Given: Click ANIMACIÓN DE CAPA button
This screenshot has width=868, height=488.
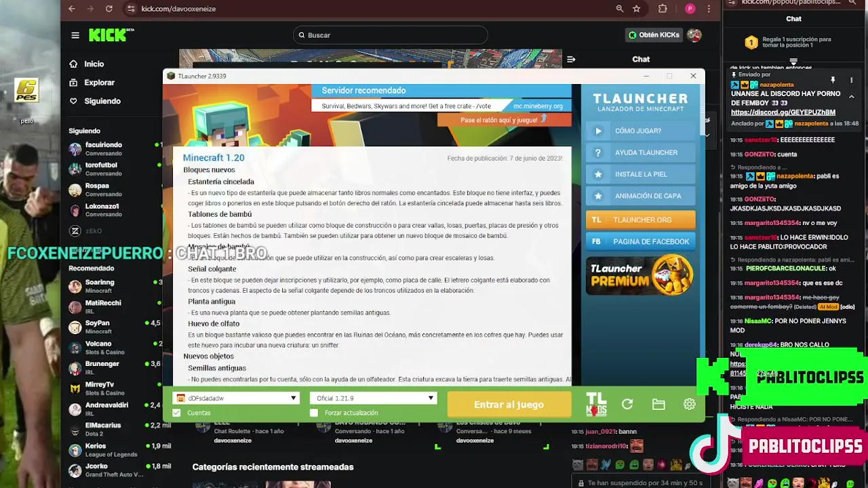Looking at the screenshot, I should (x=640, y=196).
